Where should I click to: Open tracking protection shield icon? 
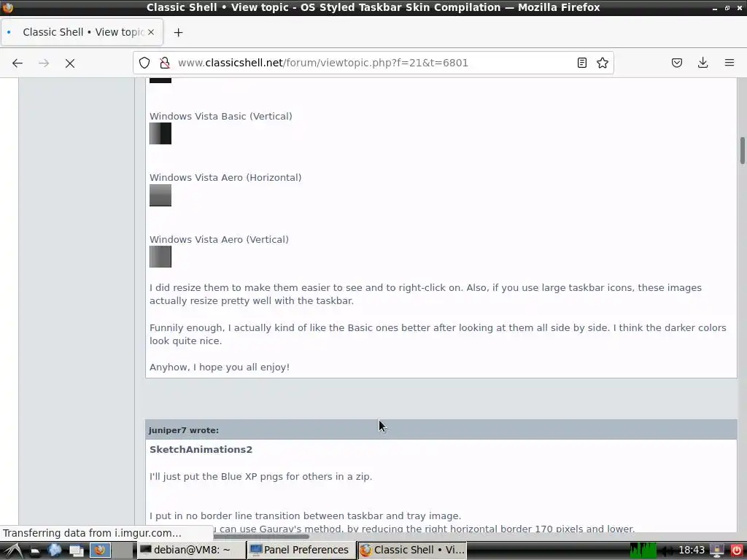[x=144, y=63]
